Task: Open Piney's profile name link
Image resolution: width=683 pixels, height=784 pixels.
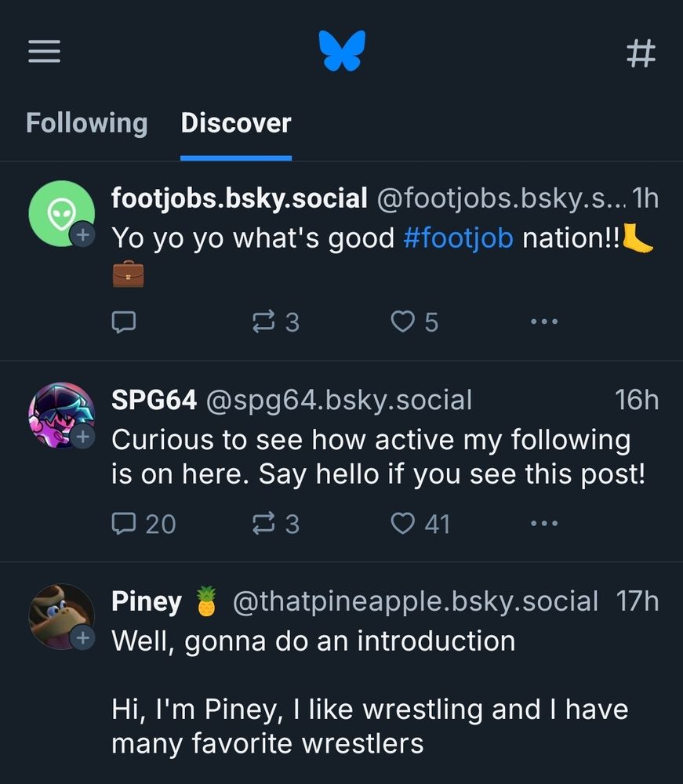Action: pyautogui.click(x=147, y=601)
